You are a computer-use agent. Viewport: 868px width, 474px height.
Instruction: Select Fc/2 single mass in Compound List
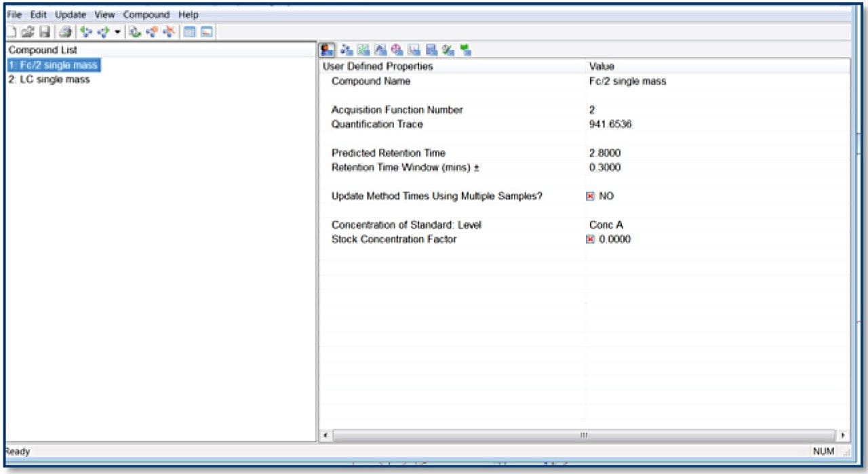(53, 65)
